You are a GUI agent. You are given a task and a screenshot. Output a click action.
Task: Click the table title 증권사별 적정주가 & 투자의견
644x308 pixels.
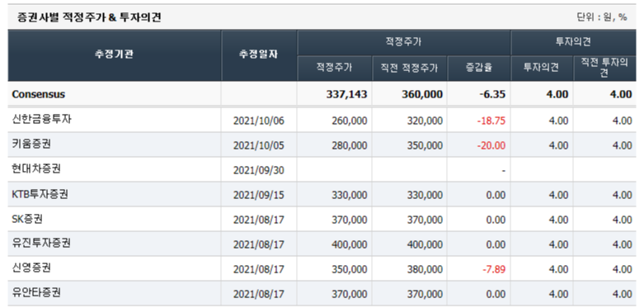pyautogui.click(x=89, y=17)
